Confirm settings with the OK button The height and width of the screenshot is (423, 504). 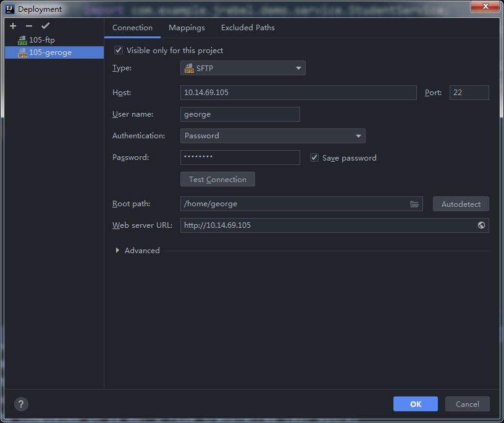tap(415, 404)
